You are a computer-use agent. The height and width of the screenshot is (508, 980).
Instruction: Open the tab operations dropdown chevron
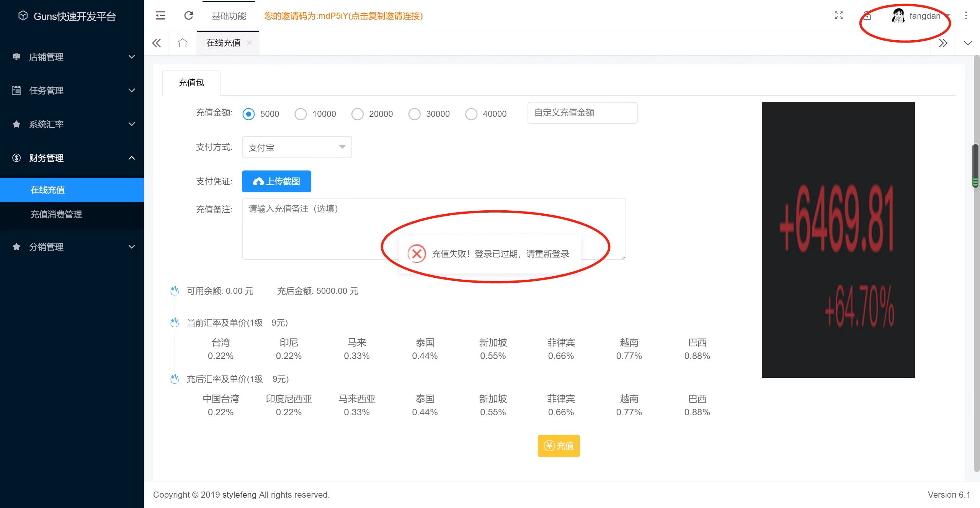coord(968,43)
